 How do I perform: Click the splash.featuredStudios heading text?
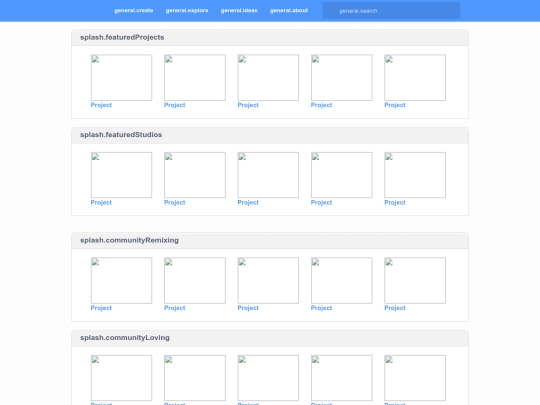121,135
